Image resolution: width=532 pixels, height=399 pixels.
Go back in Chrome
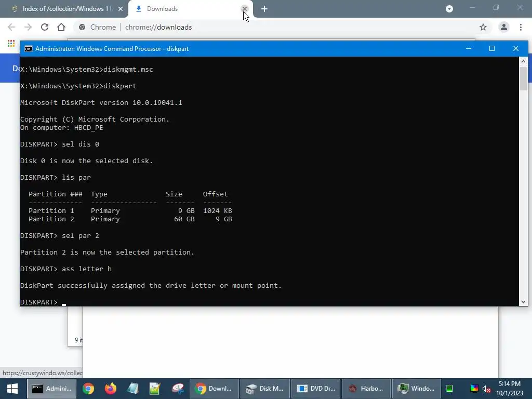tap(11, 27)
